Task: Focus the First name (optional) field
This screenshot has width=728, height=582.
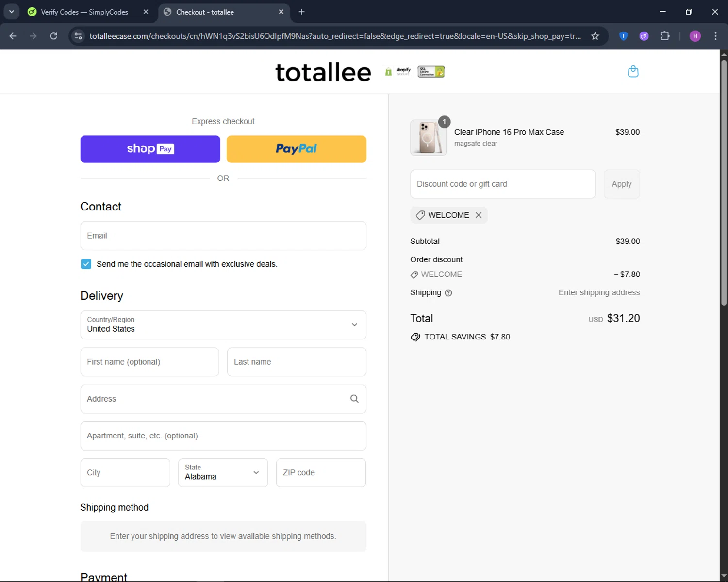Action: [x=149, y=362]
